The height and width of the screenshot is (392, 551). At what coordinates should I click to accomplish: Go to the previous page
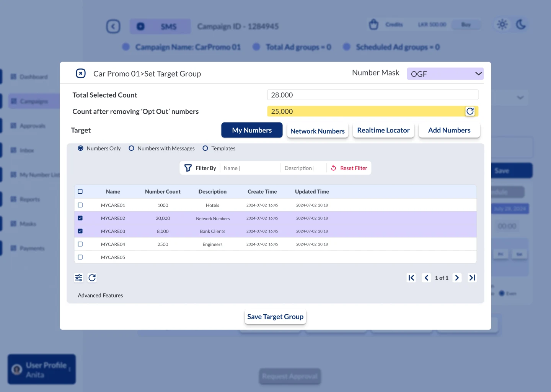pos(427,278)
